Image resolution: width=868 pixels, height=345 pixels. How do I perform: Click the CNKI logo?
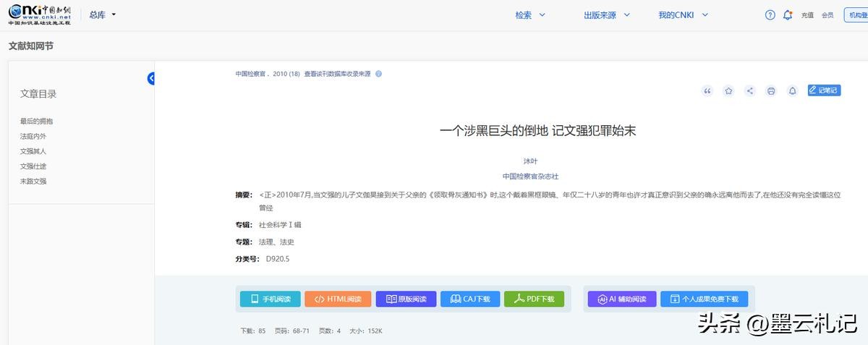40,14
